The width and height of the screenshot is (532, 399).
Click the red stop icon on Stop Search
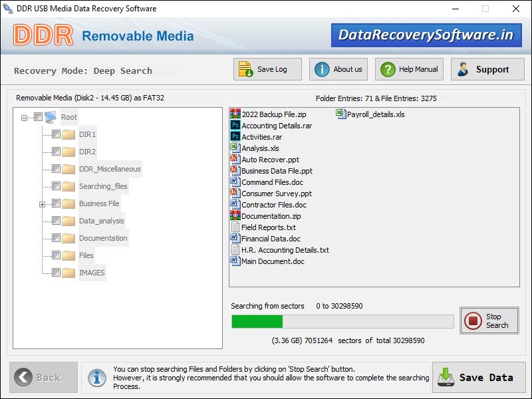[473, 320]
